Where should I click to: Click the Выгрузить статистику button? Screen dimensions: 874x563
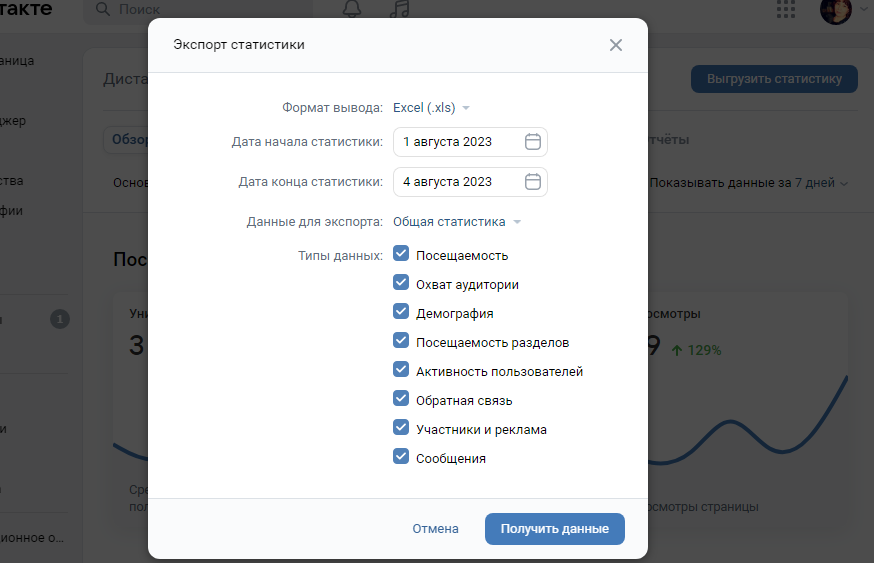(774, 79)
